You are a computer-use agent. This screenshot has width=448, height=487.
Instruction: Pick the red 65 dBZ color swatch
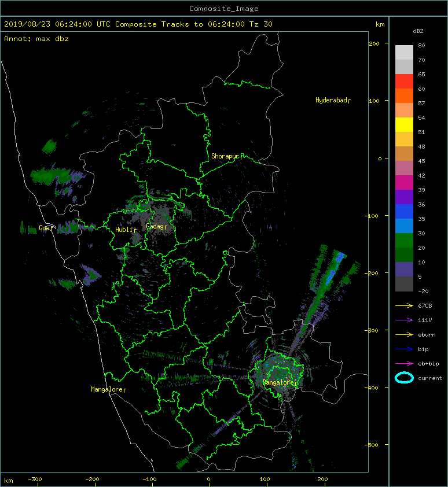coord(404,82)
